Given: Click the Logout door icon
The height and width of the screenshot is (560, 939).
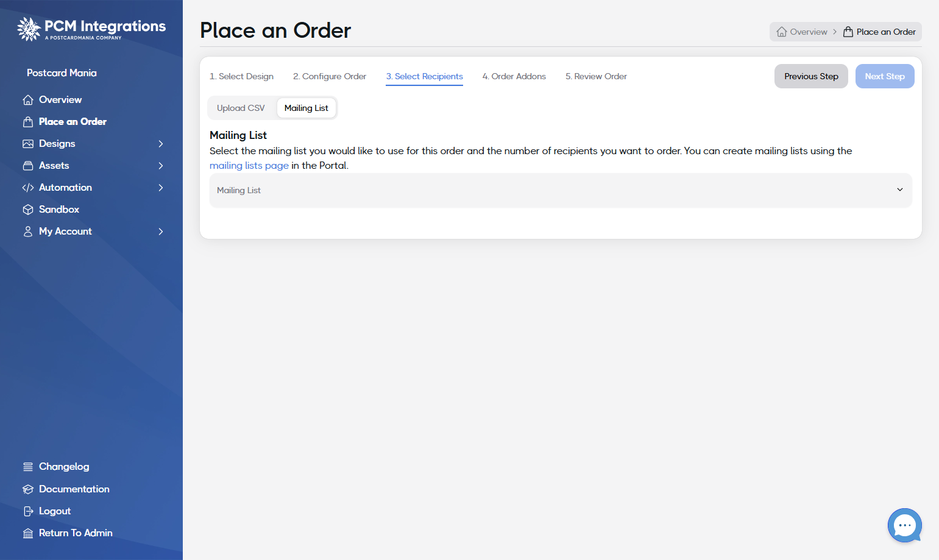Looking at the screenshot, I should click(28, 511).
